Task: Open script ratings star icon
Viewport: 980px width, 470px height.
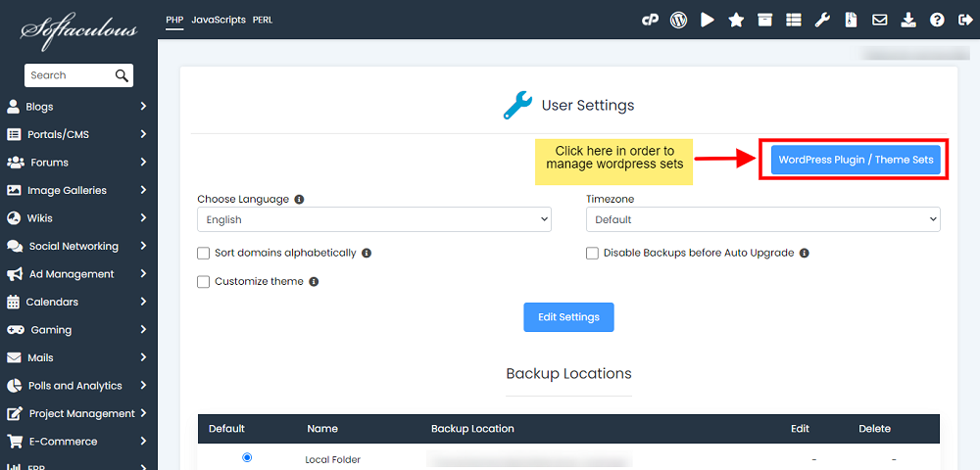Action: [x=736, y=20]
